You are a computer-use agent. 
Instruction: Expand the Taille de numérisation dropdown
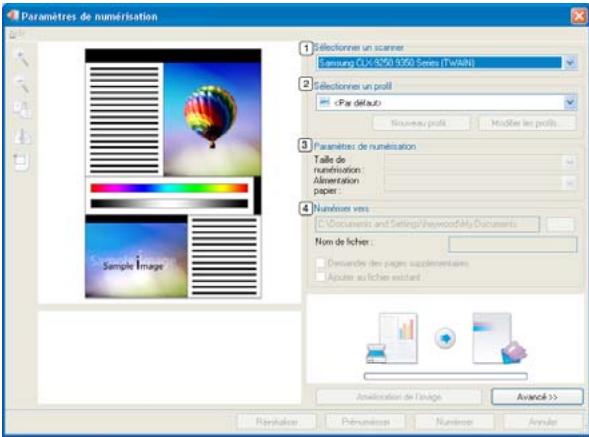(570, 162)
